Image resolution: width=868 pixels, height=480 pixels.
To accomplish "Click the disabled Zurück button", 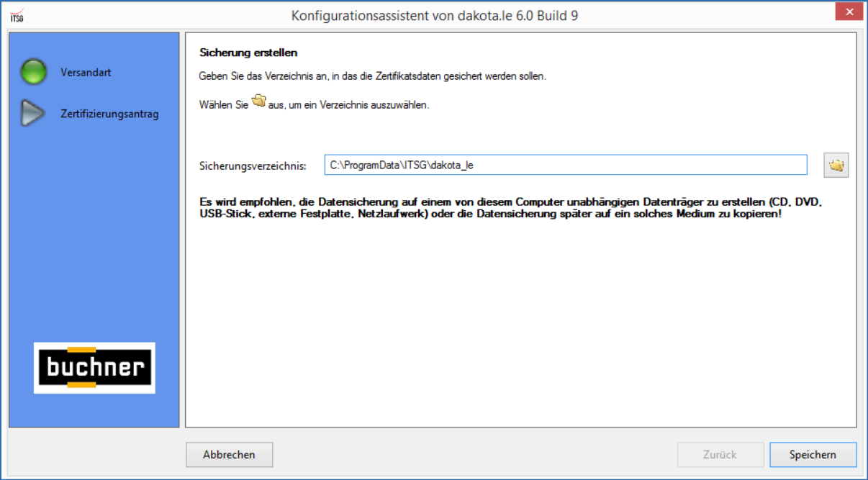I will [720, 455].
